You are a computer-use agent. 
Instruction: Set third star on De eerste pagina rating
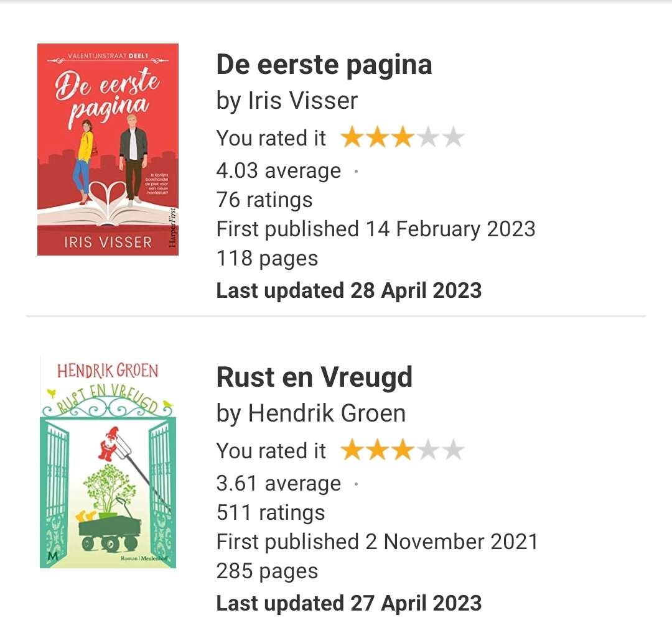coord(403,137)
